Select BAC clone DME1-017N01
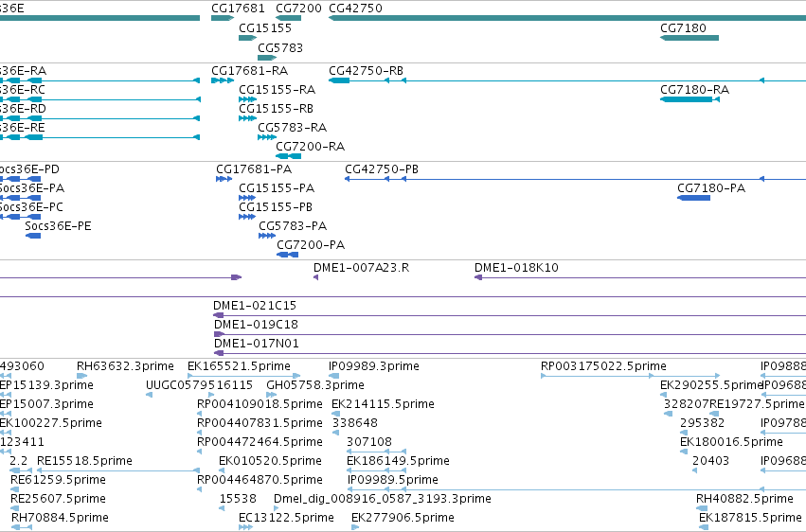This screenshot has height=532, width=806. pos(510,353)
